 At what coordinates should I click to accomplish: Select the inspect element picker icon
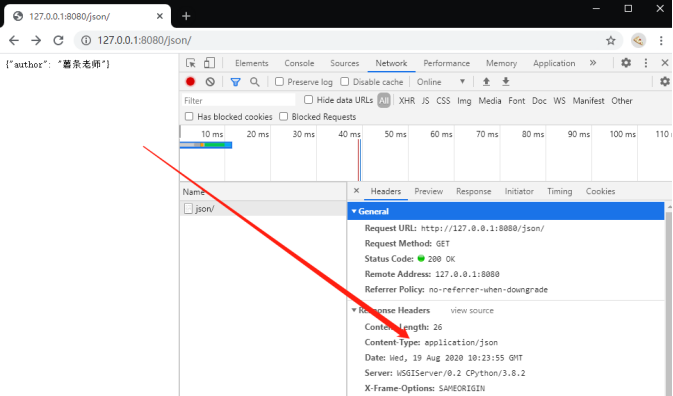191,63
